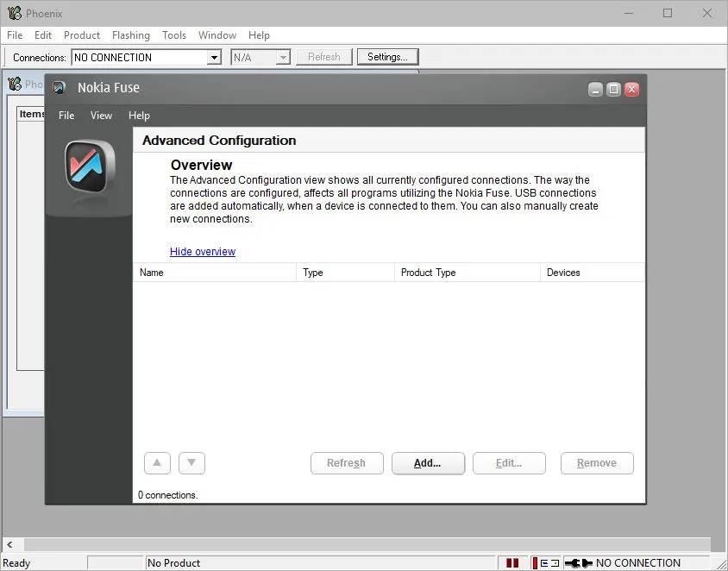Click the Phoenix child window icon
The width and height of the screenshot is (728, 571).
(15, 84)
